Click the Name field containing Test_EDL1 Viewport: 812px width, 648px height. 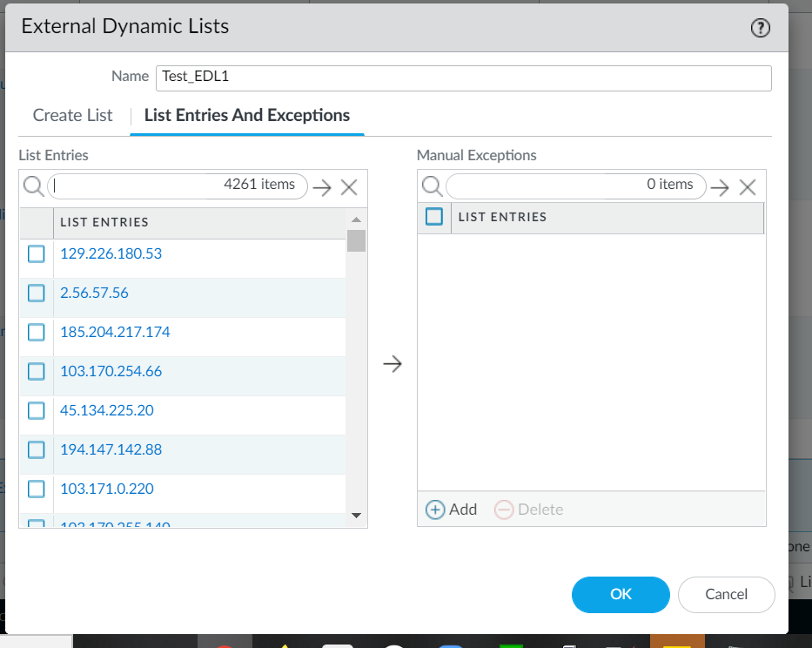(x=463, y=77)
